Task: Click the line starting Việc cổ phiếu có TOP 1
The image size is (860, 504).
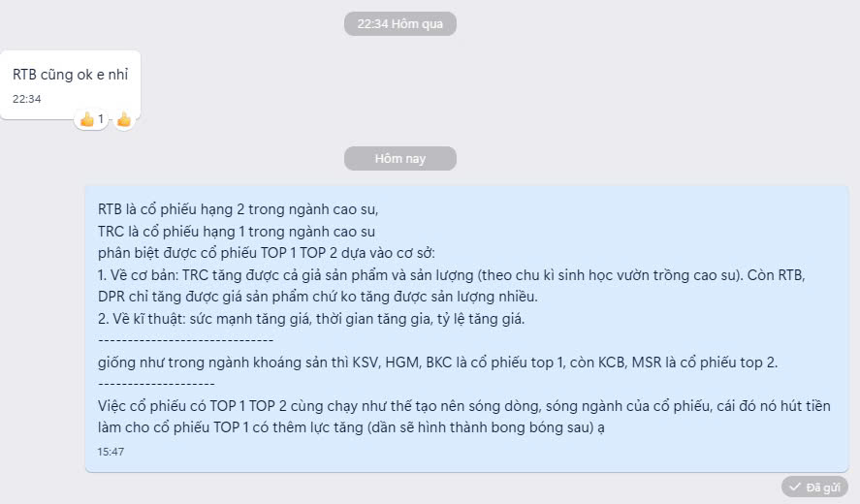Action: click(x=464, y=406)
